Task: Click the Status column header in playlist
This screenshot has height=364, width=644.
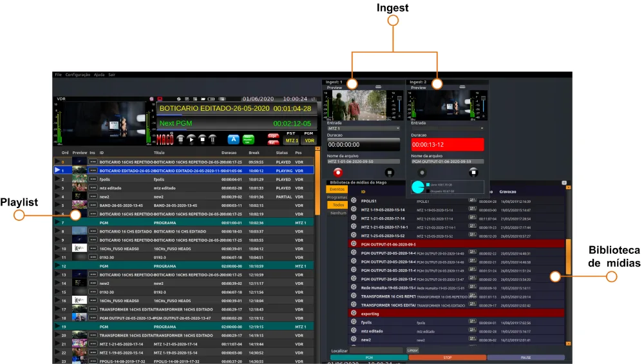Action: (282, 153)
